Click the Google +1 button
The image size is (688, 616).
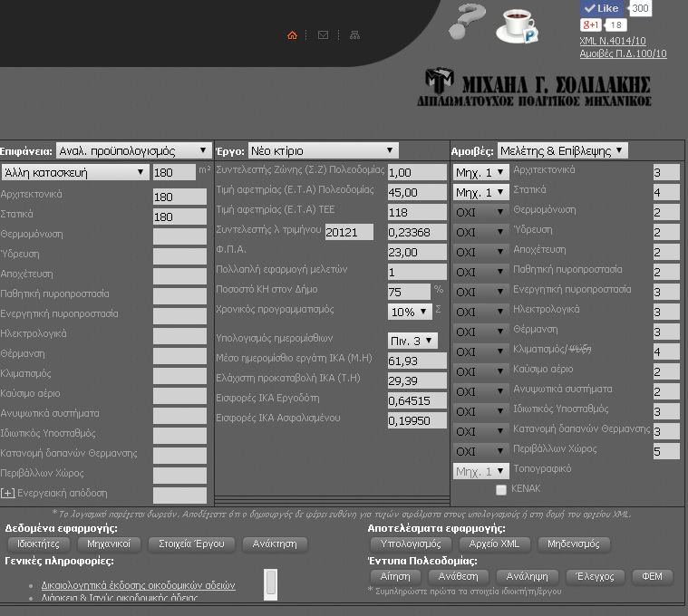591,25
